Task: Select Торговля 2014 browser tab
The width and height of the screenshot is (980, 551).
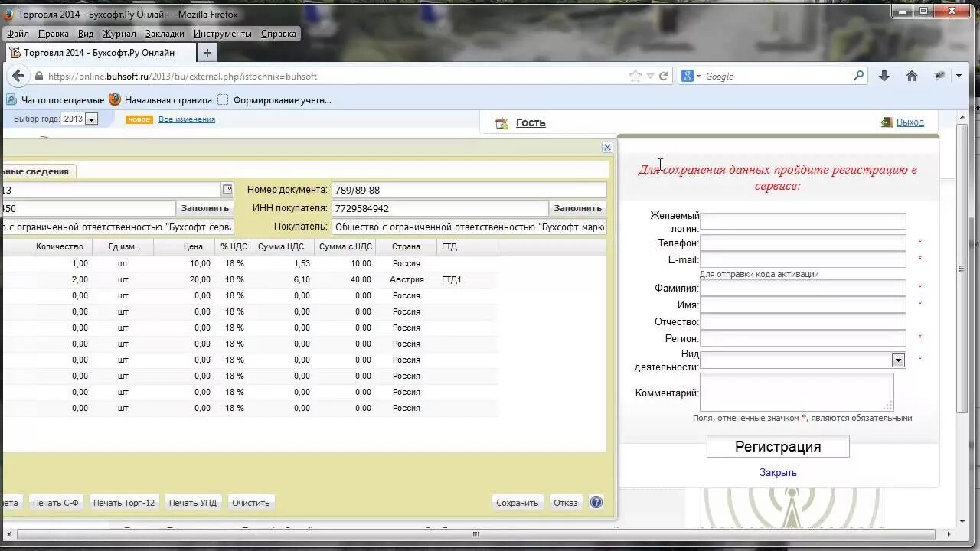Action: (100, 52)
